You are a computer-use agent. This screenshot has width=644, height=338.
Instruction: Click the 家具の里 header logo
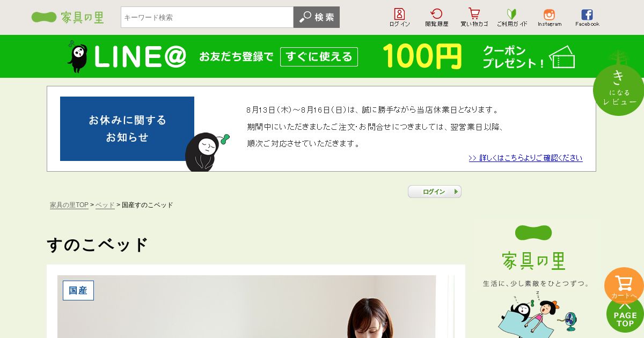click(x=68, y=17)
